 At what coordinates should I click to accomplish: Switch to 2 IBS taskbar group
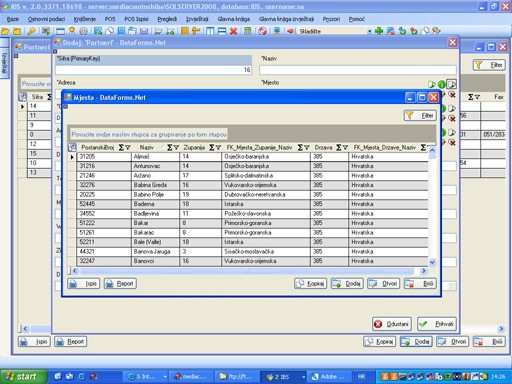coord(283,377)
